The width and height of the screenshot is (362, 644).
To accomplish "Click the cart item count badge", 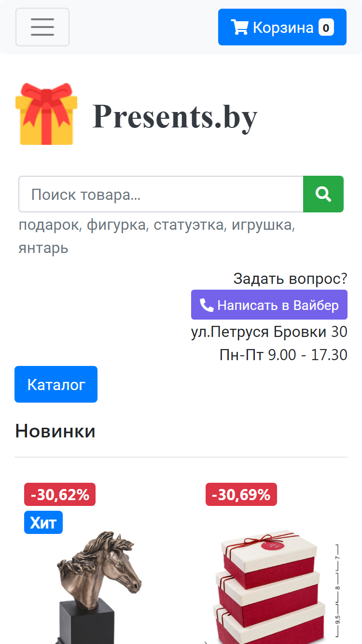I will click(326, 28).
